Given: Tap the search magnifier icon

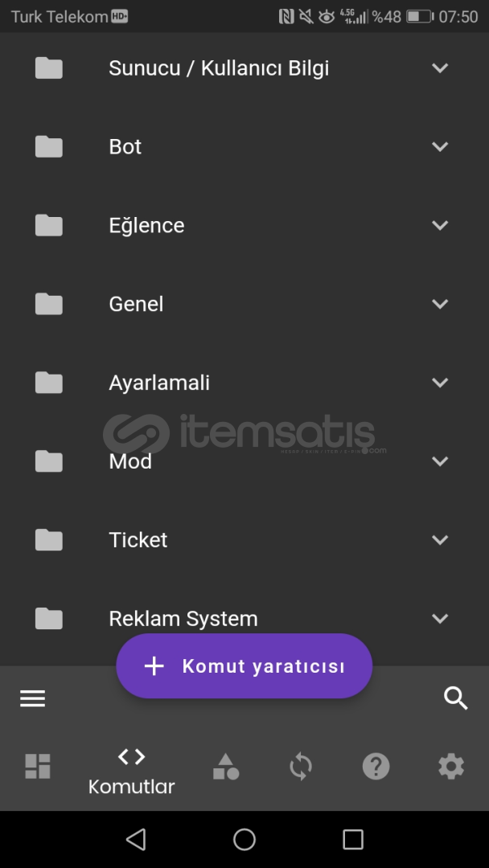Looking at the screenshot, I should (456, 698).
